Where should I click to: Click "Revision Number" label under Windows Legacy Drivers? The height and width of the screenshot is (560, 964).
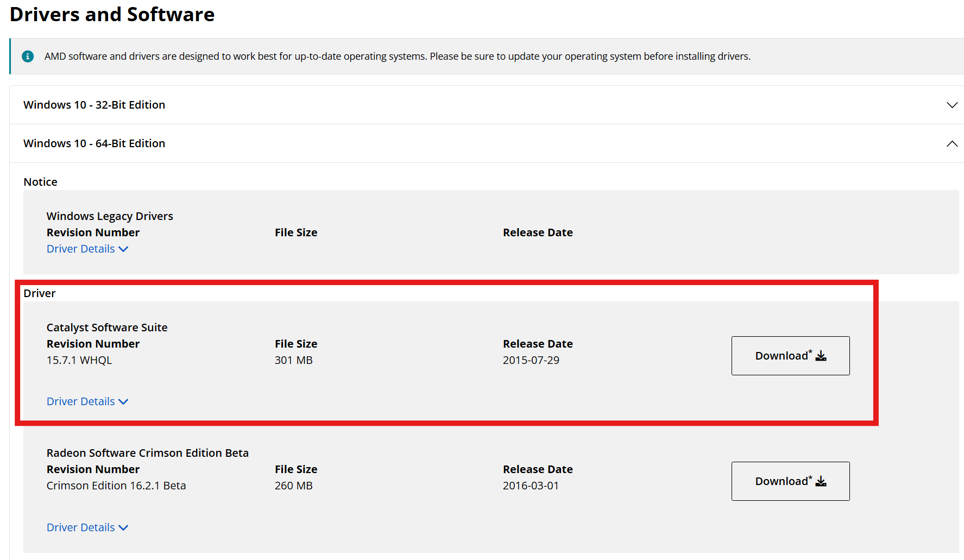93,232
